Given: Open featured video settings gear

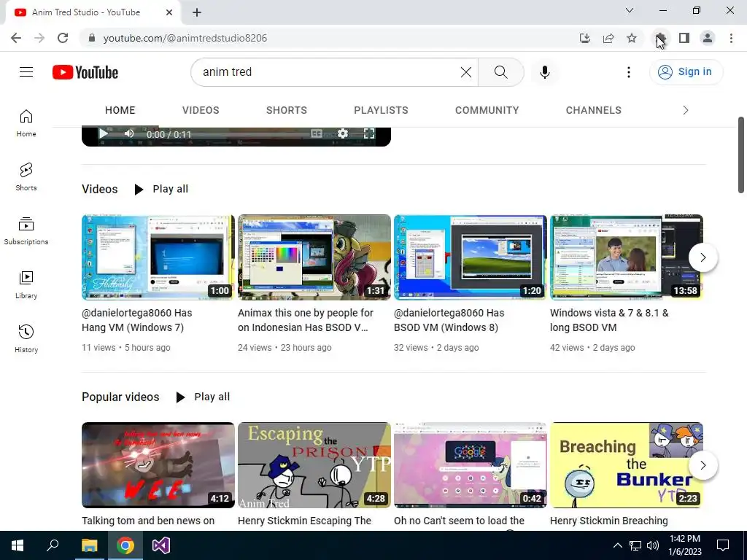Looking at the screenshot, I should click(343, 134).
